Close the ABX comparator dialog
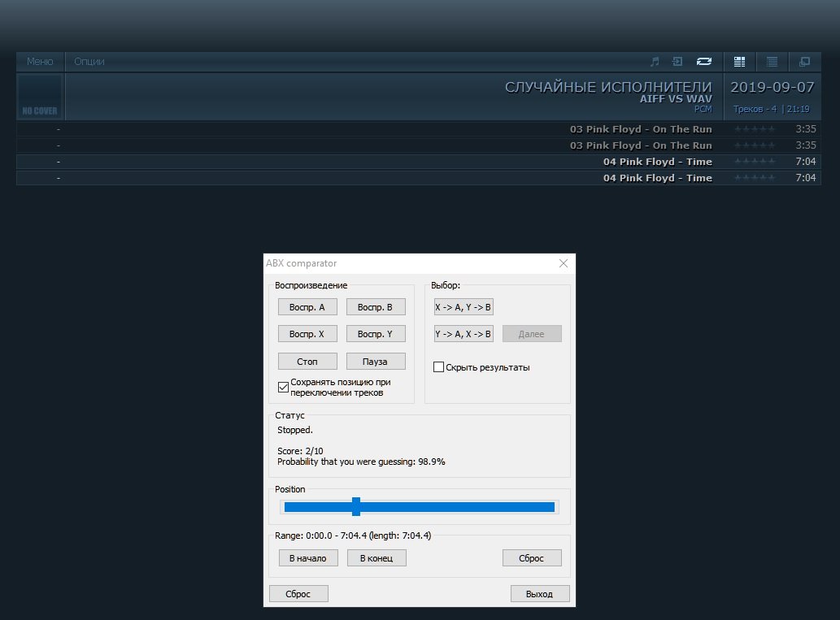Image resolution: width=840 pixels, height=620 pixels. pos(563,263)
